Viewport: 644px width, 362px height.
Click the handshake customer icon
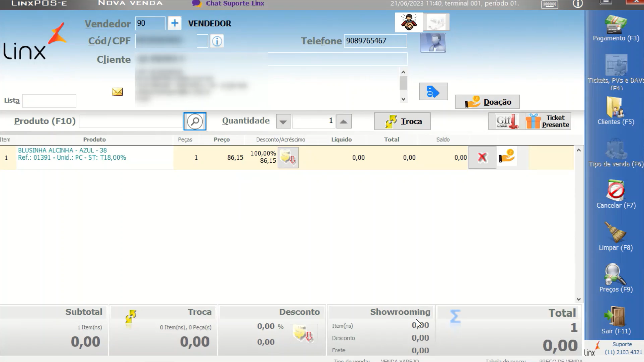pos(409,22)
